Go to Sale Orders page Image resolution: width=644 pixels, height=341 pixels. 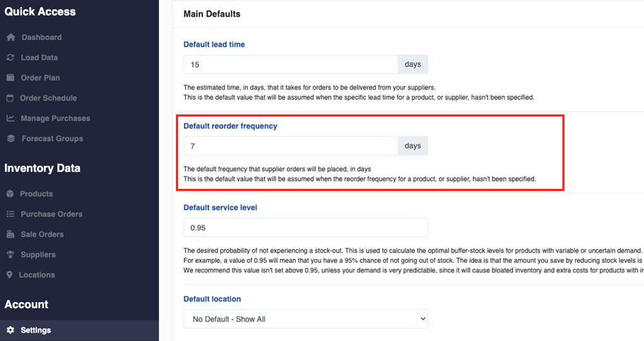42,234
